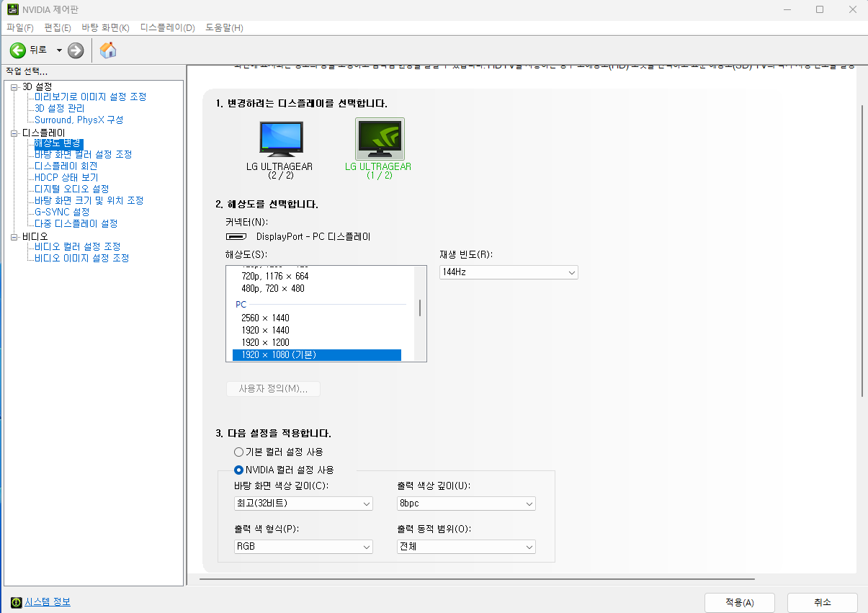This screenshot has height=613, width=868.
Task: Open 디스플레이 회전 page
Action: (x=66, y=166)
